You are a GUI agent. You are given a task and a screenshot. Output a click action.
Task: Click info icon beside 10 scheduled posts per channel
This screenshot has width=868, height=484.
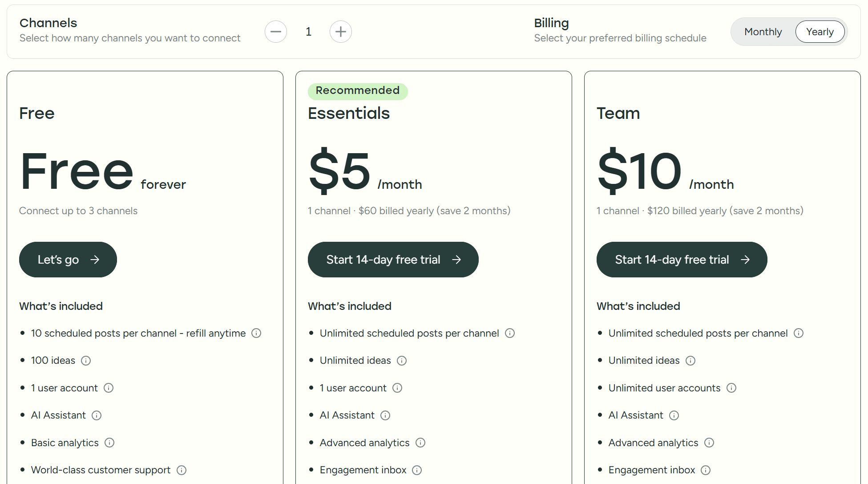click(256, 333)
